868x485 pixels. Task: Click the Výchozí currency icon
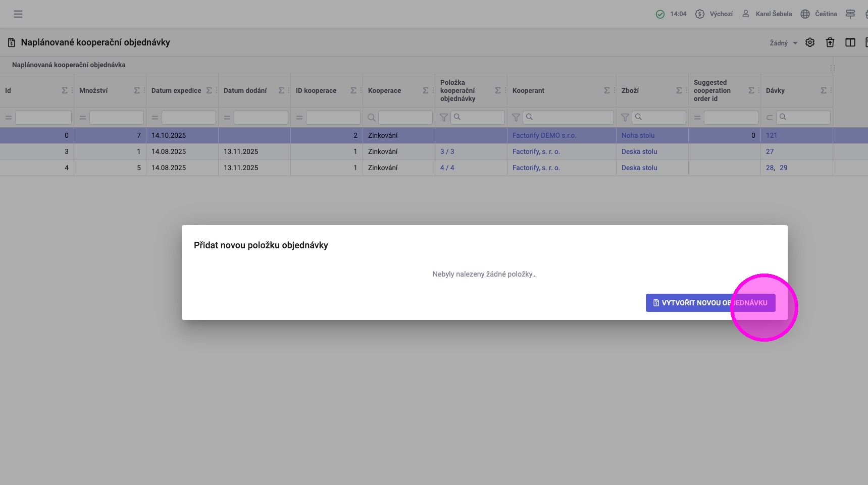[699, 14]
